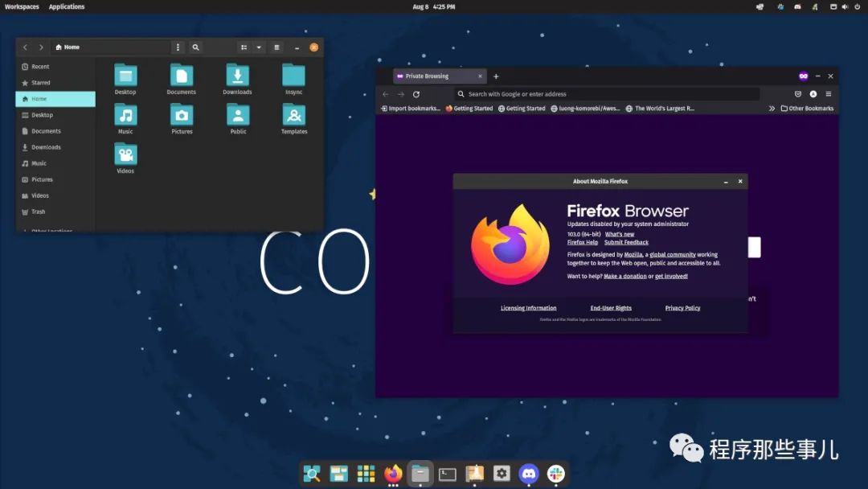Select Videos in Files sidebar
The height and width of the screenshot is (489, 868).
55,195
